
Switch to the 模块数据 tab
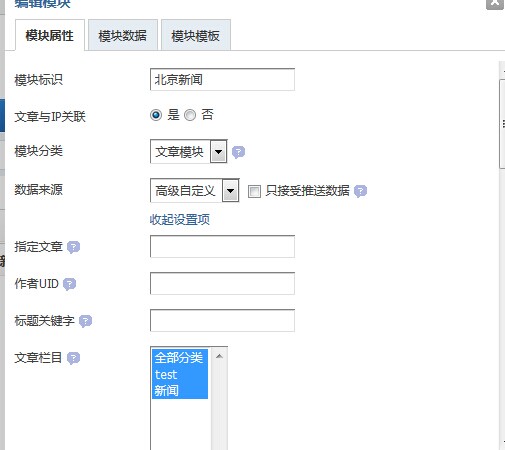click(123, 35)
